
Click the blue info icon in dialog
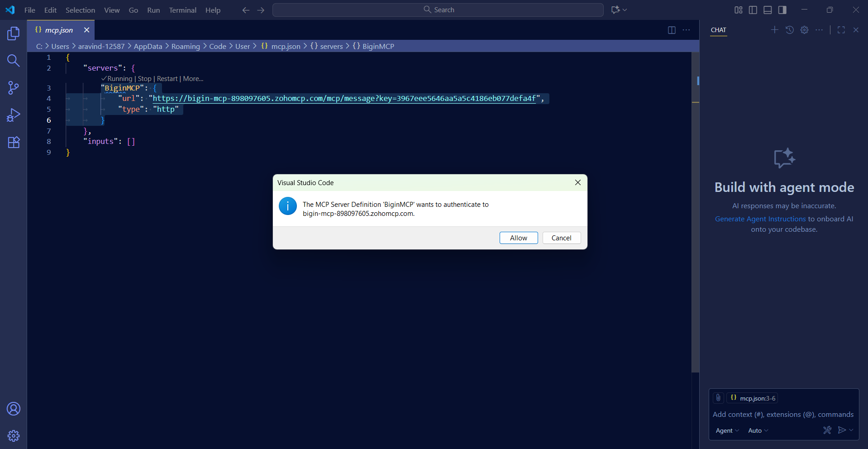(288, 206)
